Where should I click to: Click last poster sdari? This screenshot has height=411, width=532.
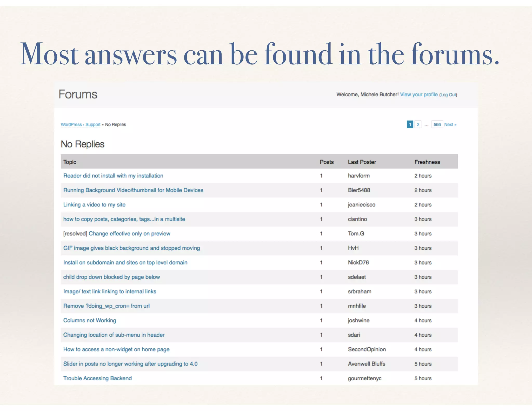click(x=354, y=335)
